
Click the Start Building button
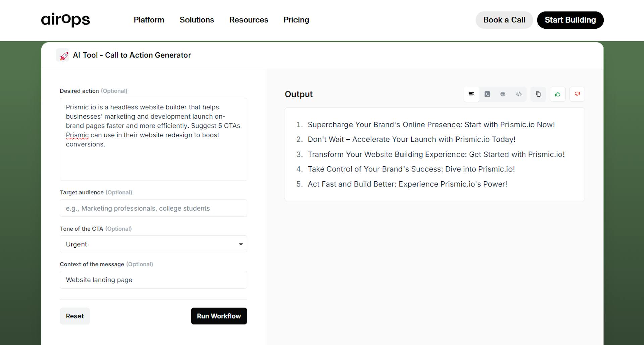pos(570,20)
